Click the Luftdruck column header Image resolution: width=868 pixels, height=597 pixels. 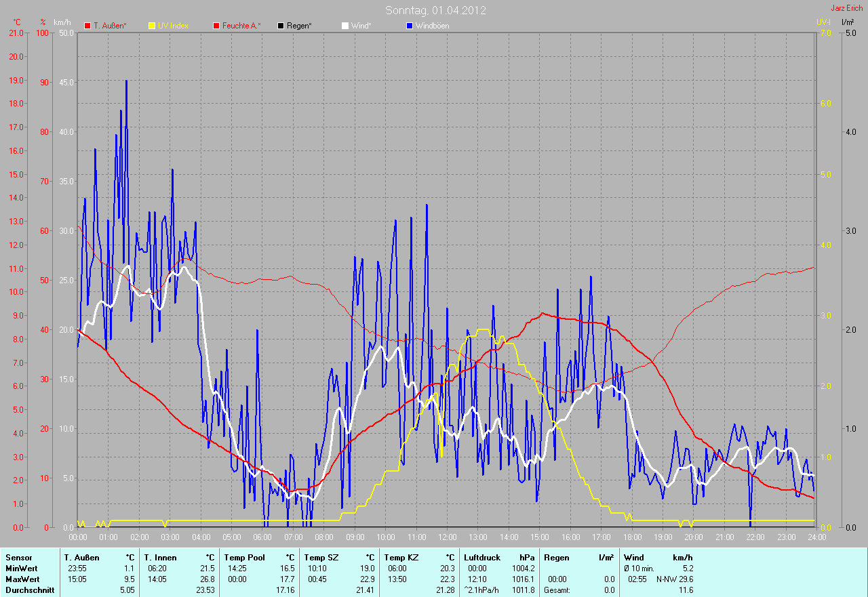tap(480, 558)
